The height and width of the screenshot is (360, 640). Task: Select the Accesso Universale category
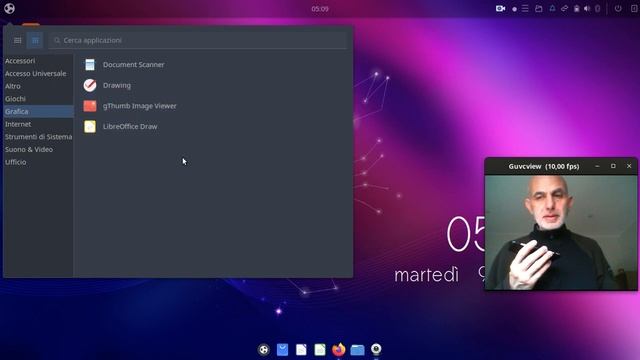[x=38, y=73]
